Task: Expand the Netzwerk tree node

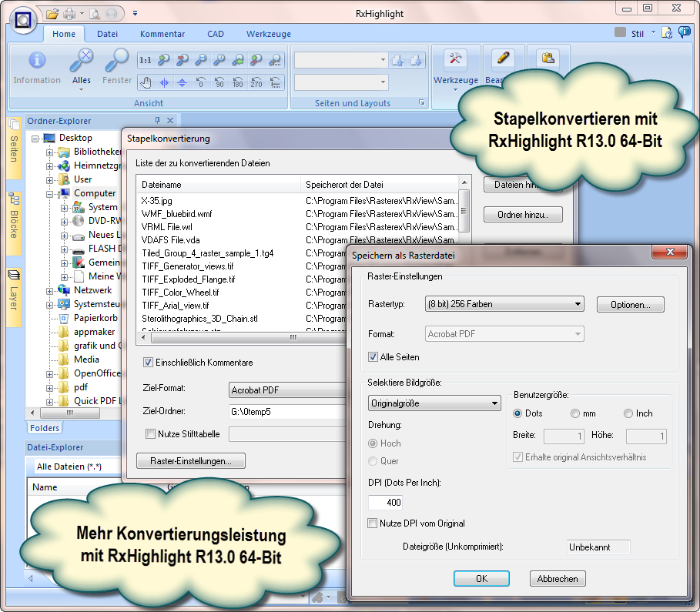Action: point(50,290)
